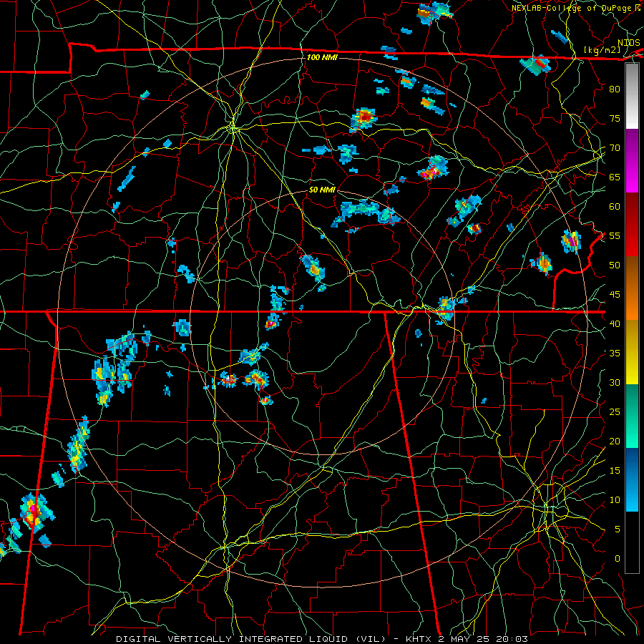Viewport: 644px width, 644px height.
Task: Click the KHTX radar site identifier
Action: tap(418, 639)
